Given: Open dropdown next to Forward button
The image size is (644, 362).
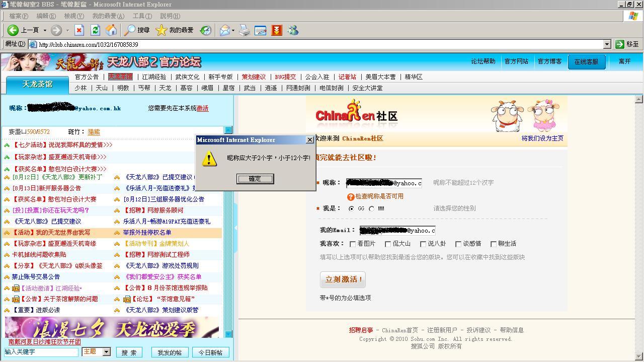Looking at the screenshot, I should pos(67,30).
